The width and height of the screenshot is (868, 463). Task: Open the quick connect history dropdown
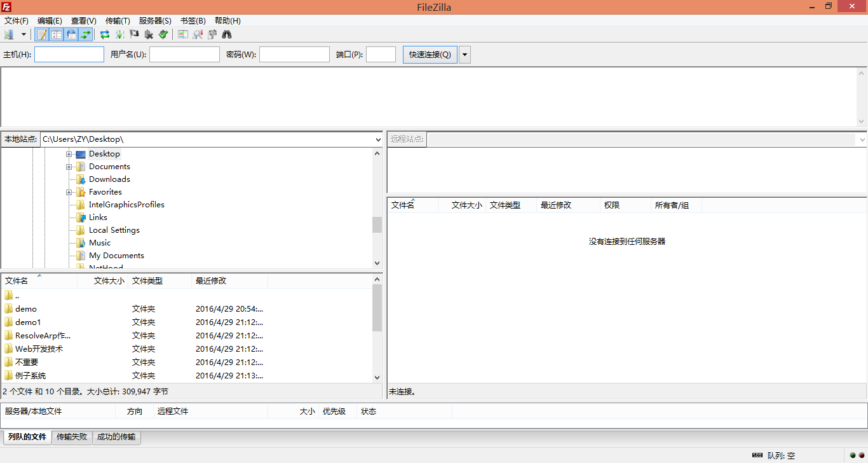tap(465, 55)
